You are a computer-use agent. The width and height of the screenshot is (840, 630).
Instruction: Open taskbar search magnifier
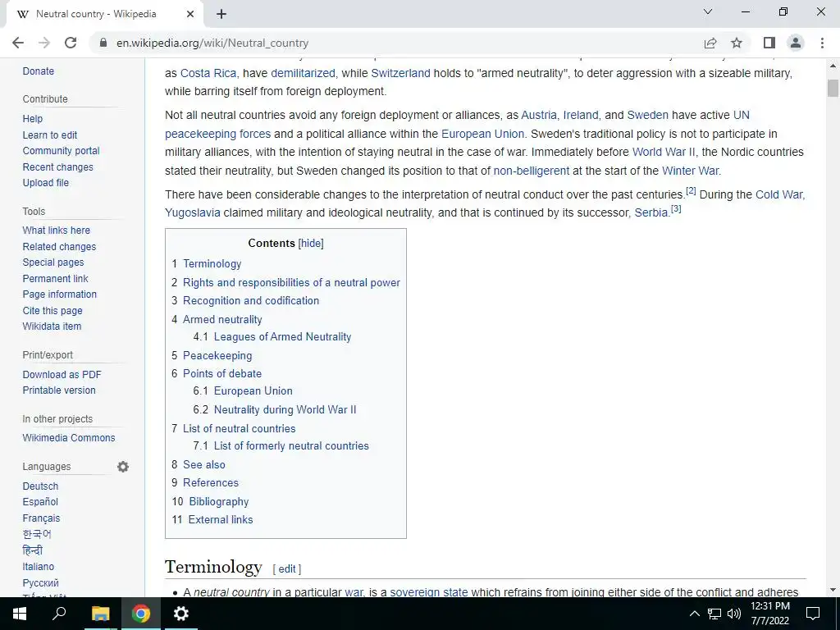(x=59, y=614)
